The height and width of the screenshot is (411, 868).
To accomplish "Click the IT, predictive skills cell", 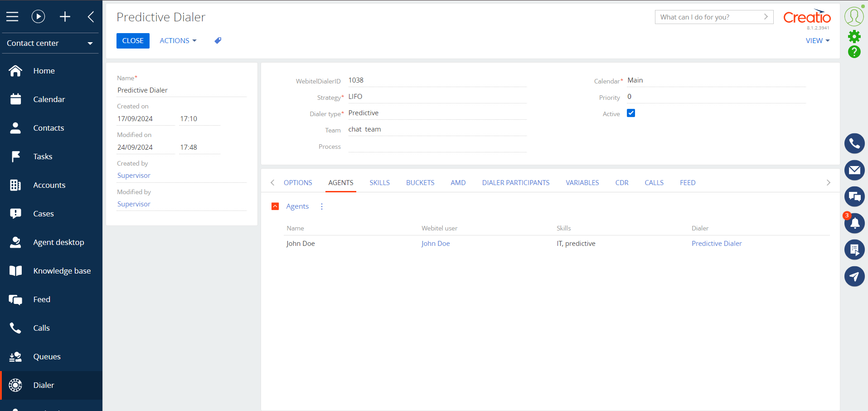I will [576, 244].
